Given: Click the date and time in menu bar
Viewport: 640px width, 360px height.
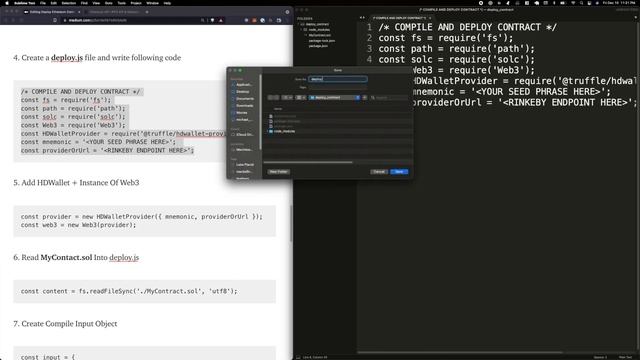Looking at the screenshot, I should pyautogui.click(x=618, y=3).
